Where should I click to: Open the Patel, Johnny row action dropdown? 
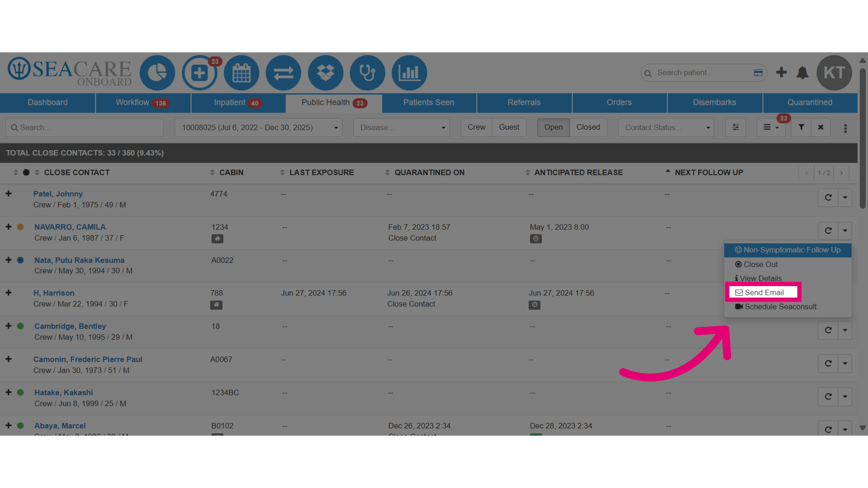[x=845, y=197]
